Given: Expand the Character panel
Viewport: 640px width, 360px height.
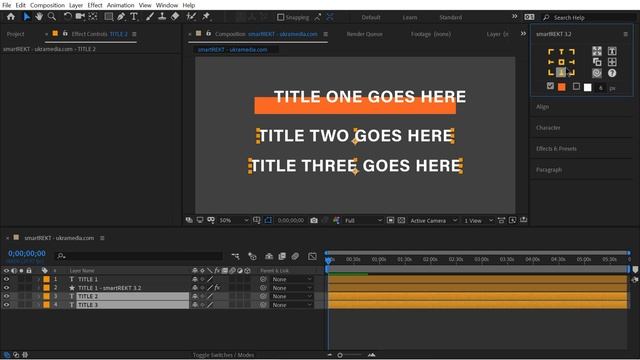Looking at the screenshot, I should click(x=548, y=128).
